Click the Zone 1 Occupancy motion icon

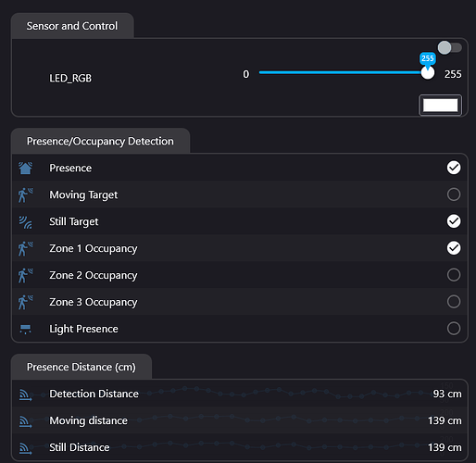click(x=25, y=248)
